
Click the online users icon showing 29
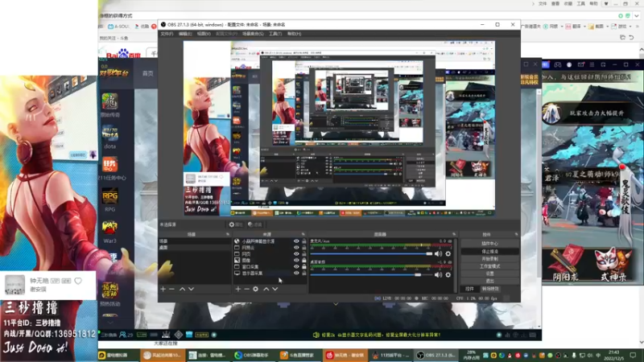(122, 335)
